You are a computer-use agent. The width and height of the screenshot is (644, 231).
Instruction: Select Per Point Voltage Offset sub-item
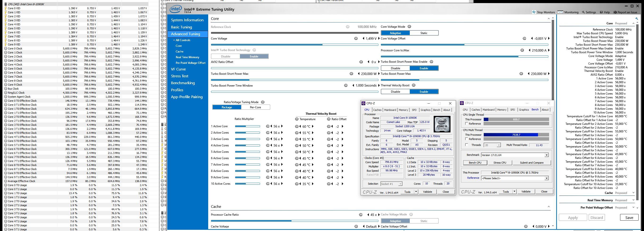pyautogui.click(x=190, y=63)
